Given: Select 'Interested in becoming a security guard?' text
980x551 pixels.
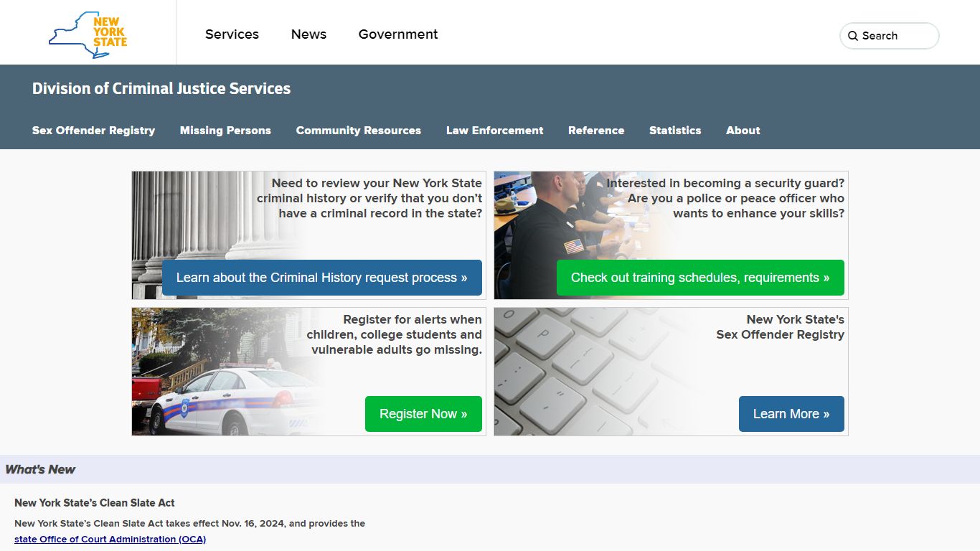Looking at the screenshot, I should (725, 183).
